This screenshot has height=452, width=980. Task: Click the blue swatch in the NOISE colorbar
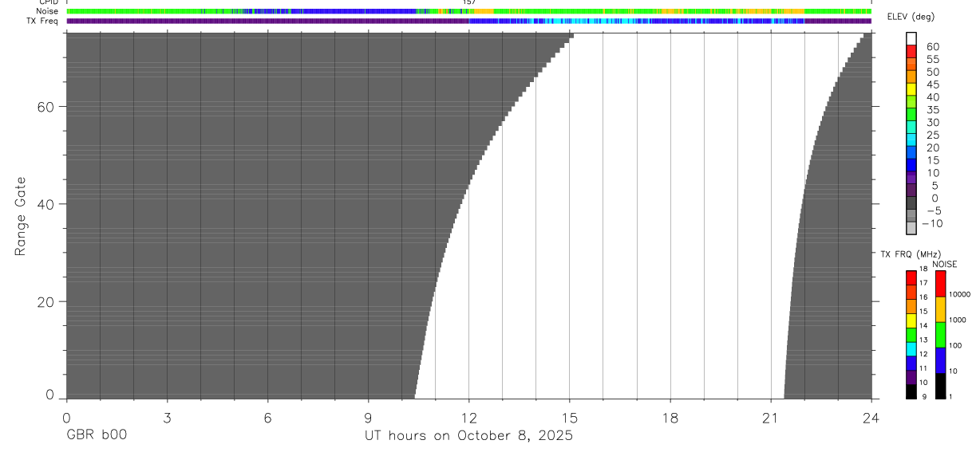pos(941,360)
